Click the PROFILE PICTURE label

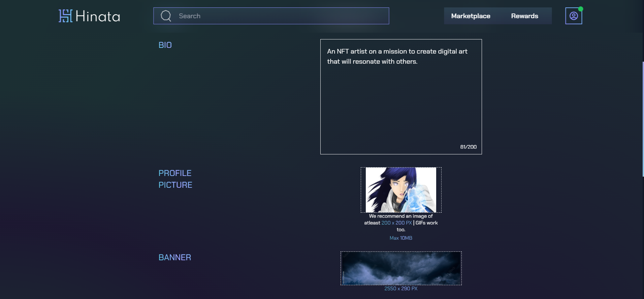tap(175, 179)
